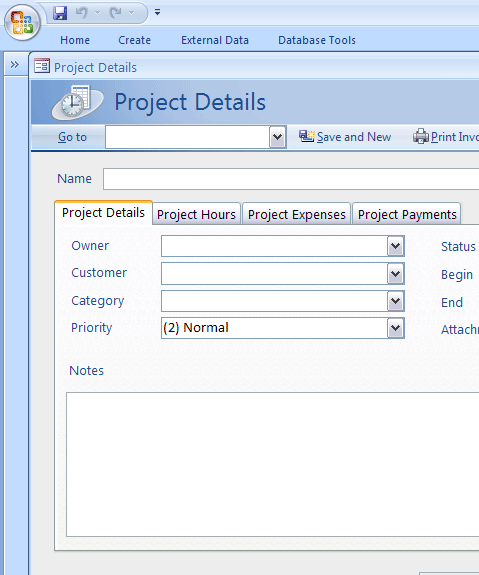Click the Undo arrow icon
This screenshot has width=479, height=575.
pyautogui.click(x=81, y=13)
